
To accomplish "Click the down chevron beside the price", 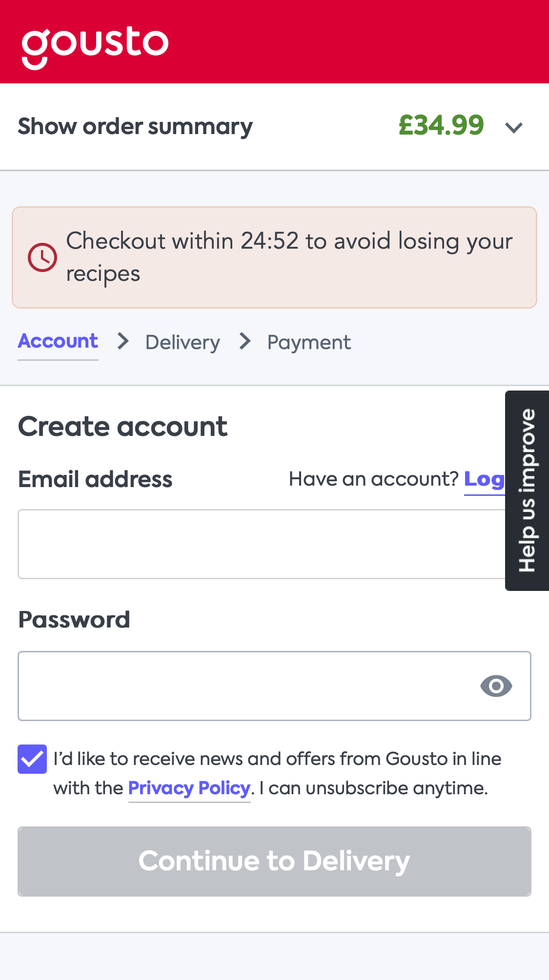I will tap(513, 127).
